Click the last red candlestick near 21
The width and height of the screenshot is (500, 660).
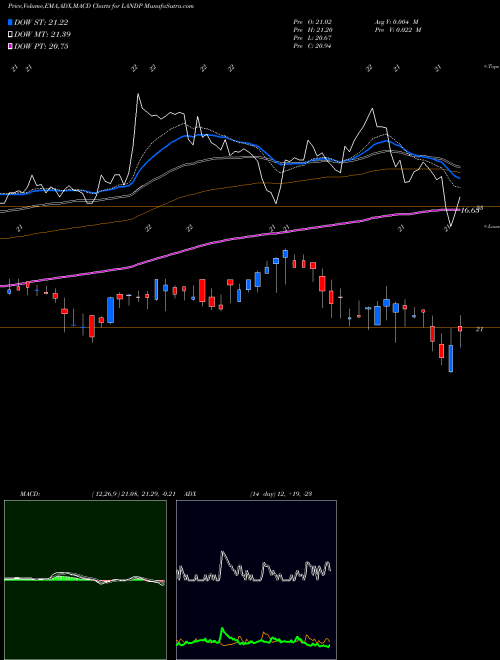460,329
